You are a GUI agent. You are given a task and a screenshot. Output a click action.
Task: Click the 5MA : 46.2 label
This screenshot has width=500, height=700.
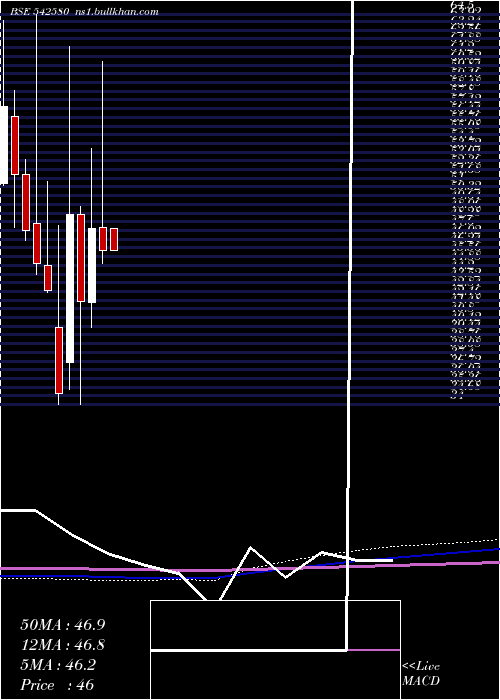point(58,665)
